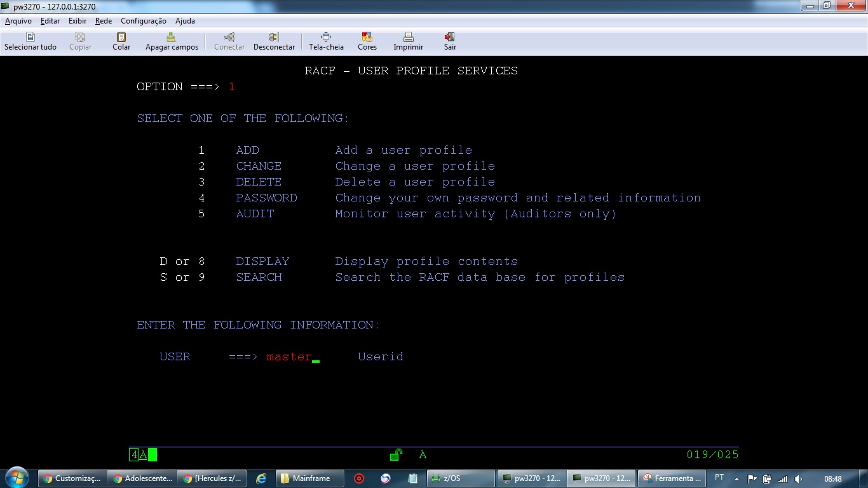
Task: Open the notepad taskbar icon
Action: click(x=412, y=478)
